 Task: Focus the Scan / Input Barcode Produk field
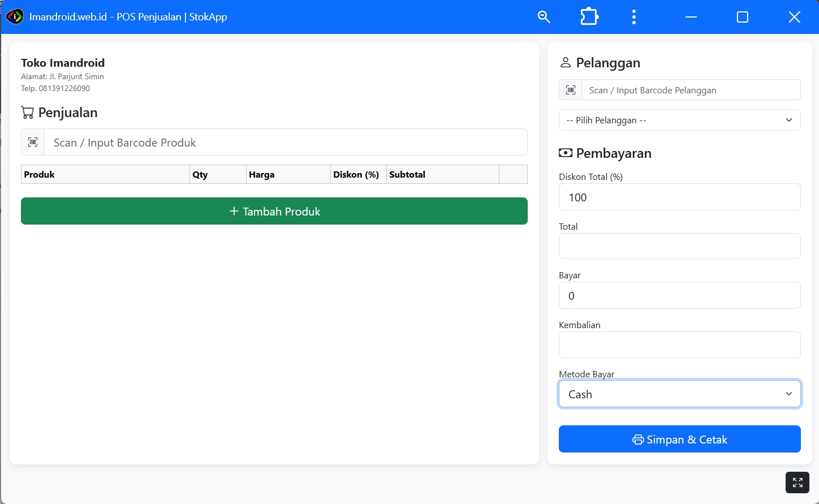click(x=286, y=142)
